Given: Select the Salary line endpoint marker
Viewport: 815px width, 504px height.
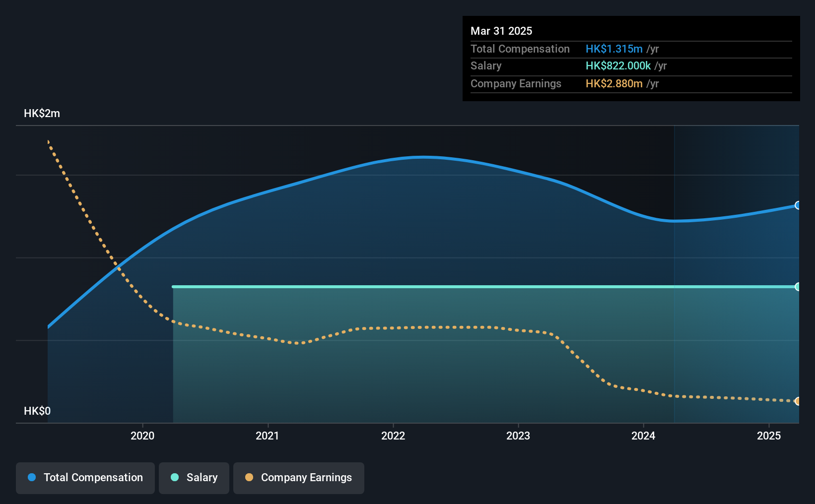Looking at the screenshot, I should (798, 287).
